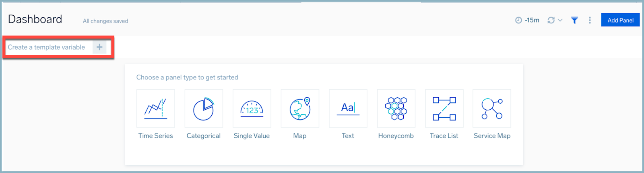644x173 pixels.
Task: Open the three-dot more options menu
Action: click(590, 20)
